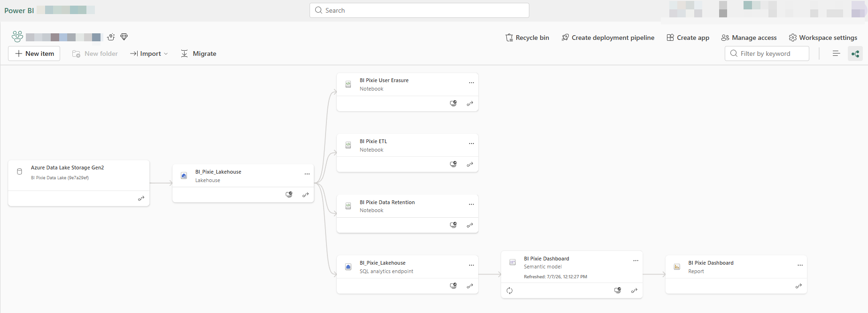The image size is (868, 313).
Task: Click the semantic model grid icon
Action: (512, 262)
